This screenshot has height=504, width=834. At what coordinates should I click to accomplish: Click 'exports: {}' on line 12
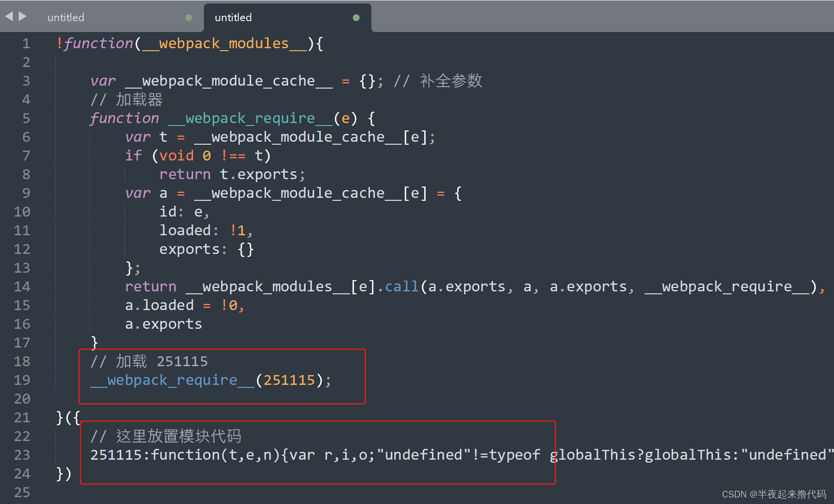[206, 250]
